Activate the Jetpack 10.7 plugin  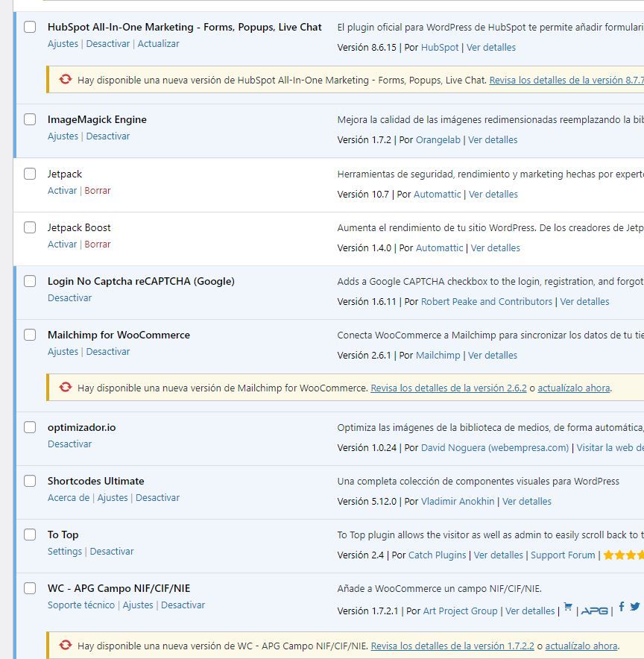[x=62, y=190]
